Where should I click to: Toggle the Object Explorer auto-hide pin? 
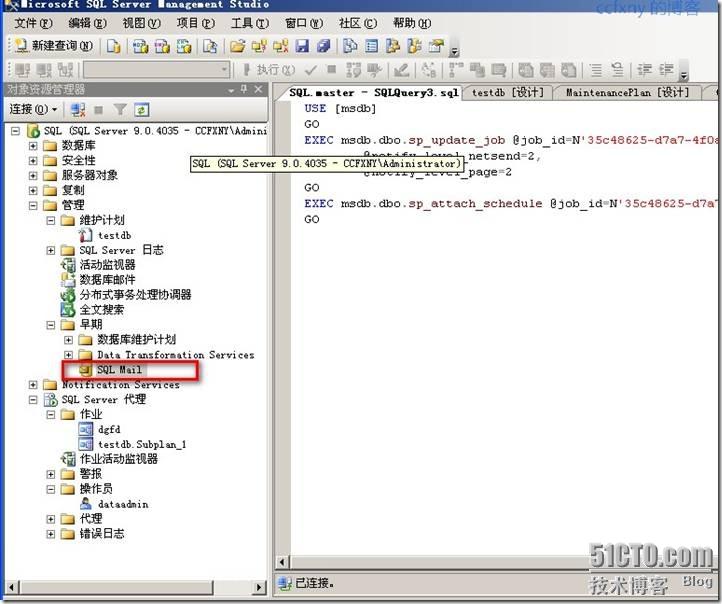[x=244, y=89]
